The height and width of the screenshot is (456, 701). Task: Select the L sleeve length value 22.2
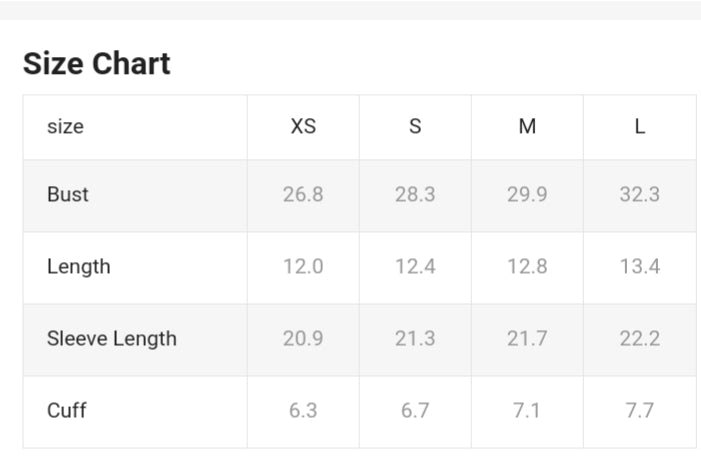click(639, 339)
